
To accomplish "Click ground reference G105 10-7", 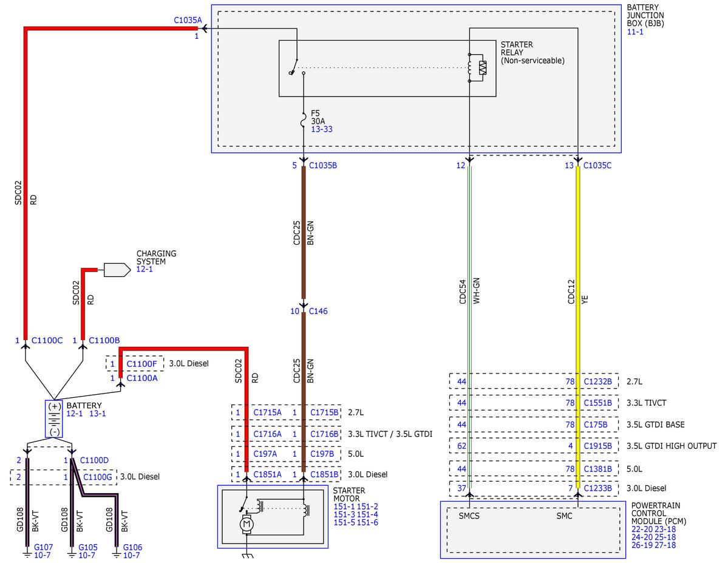I will (x=87, y=551).
